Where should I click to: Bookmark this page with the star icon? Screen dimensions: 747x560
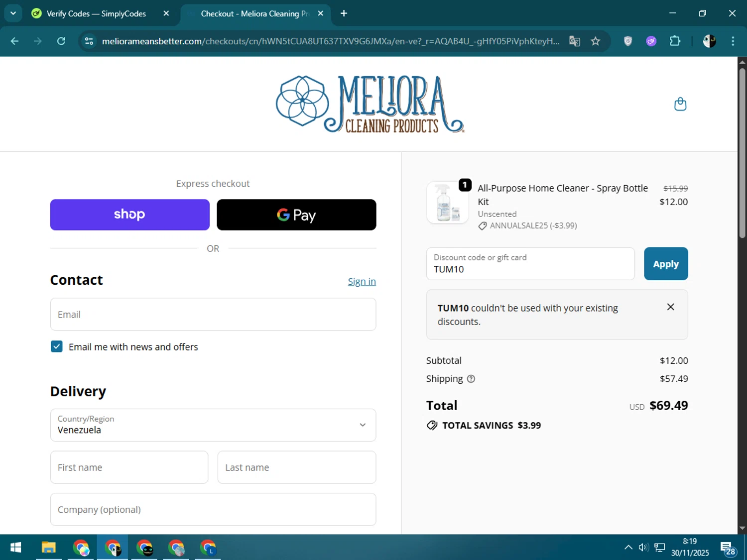[x=596, y=41]
